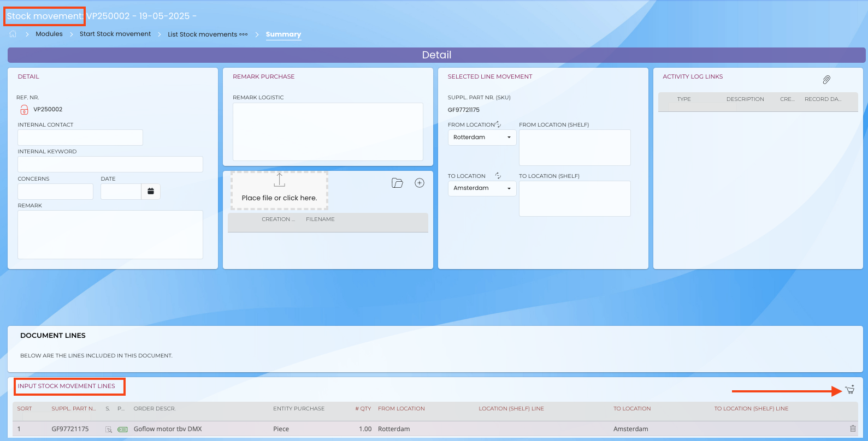Click the Document Lines heading

(53, 336)
